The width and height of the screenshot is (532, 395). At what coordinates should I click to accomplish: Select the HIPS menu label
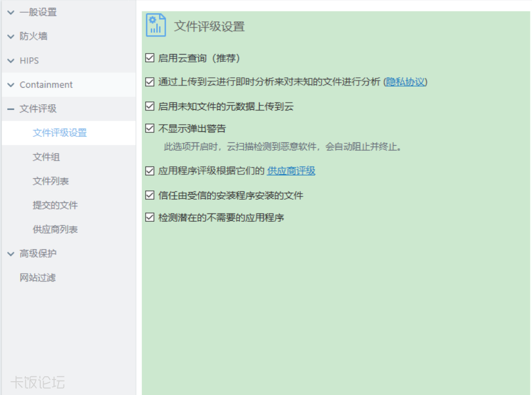click(29, 61)
